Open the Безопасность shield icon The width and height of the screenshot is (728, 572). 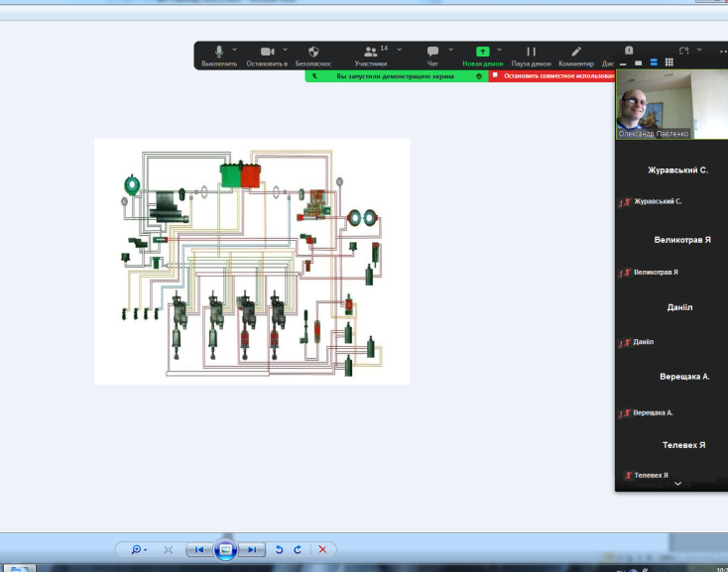[x=313, y=56]
